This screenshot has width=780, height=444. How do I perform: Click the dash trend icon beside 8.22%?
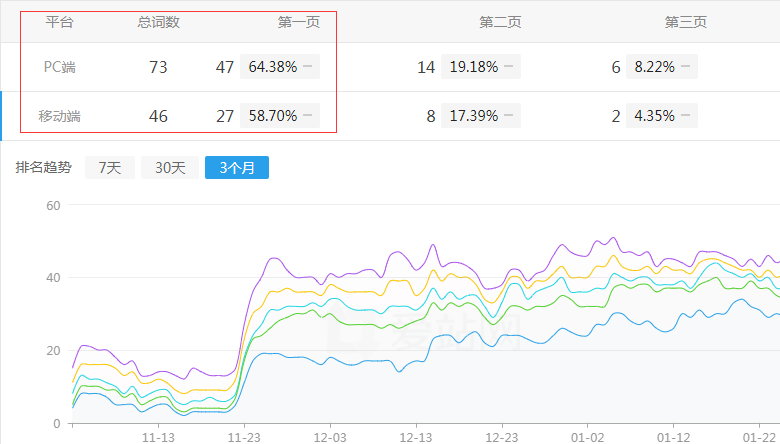686,67
